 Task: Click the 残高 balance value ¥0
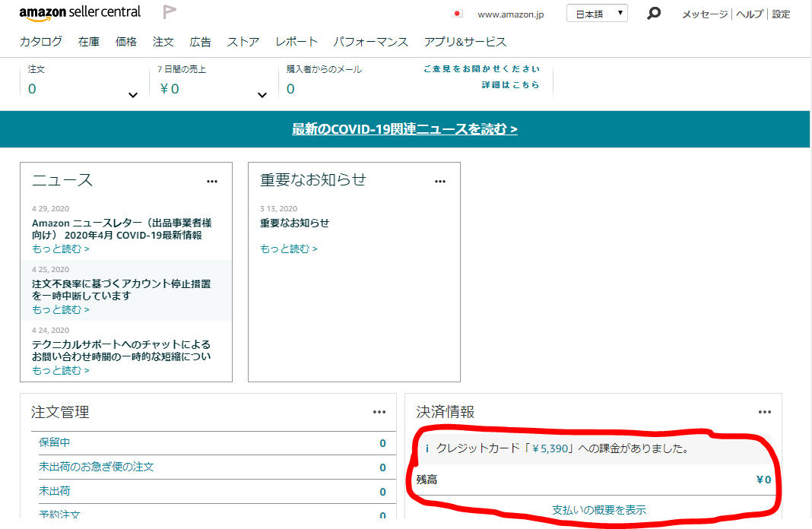point(764,480)
